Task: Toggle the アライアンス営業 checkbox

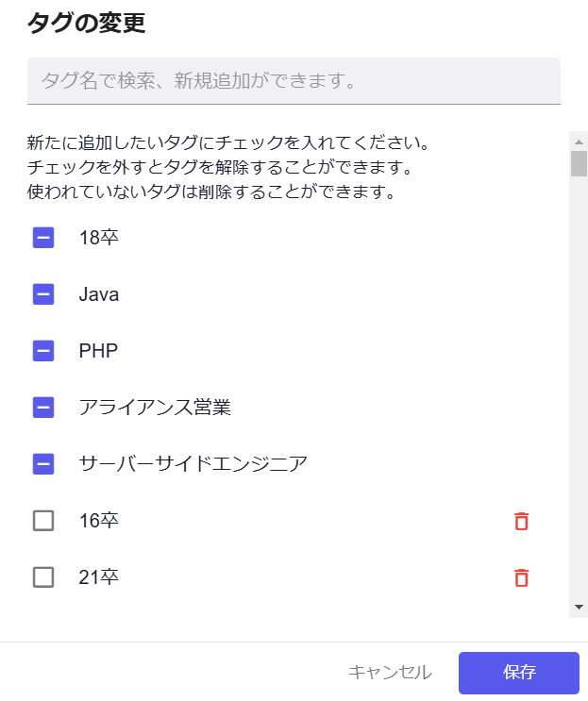Action: 43,408
